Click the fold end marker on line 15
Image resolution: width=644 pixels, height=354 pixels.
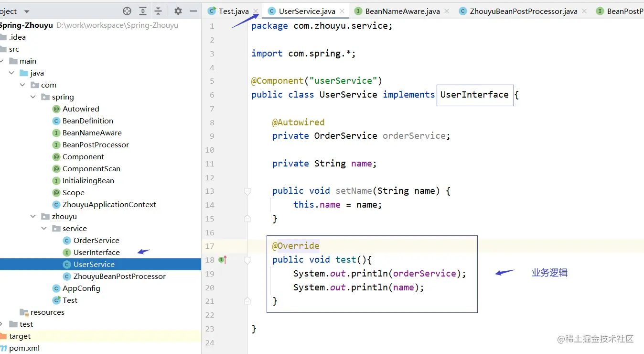tap(247, 219)
